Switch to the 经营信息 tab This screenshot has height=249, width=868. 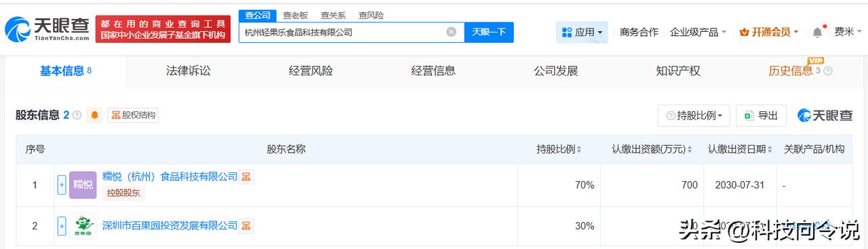[x=433, y=71]
